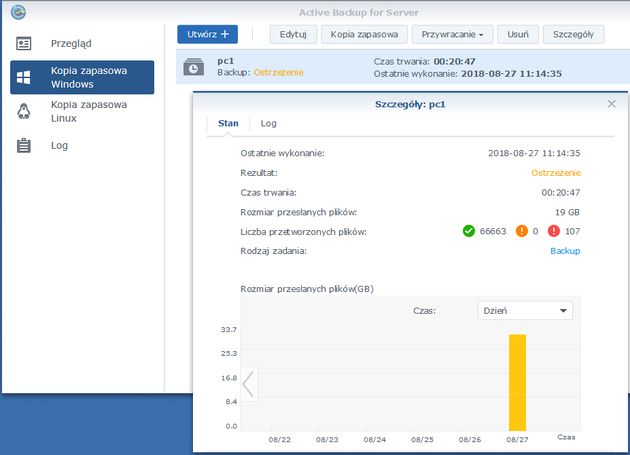Click the Edytuj button
This screenshot has height=455, width=630.
pyautogui.click(x=293, y=34)
